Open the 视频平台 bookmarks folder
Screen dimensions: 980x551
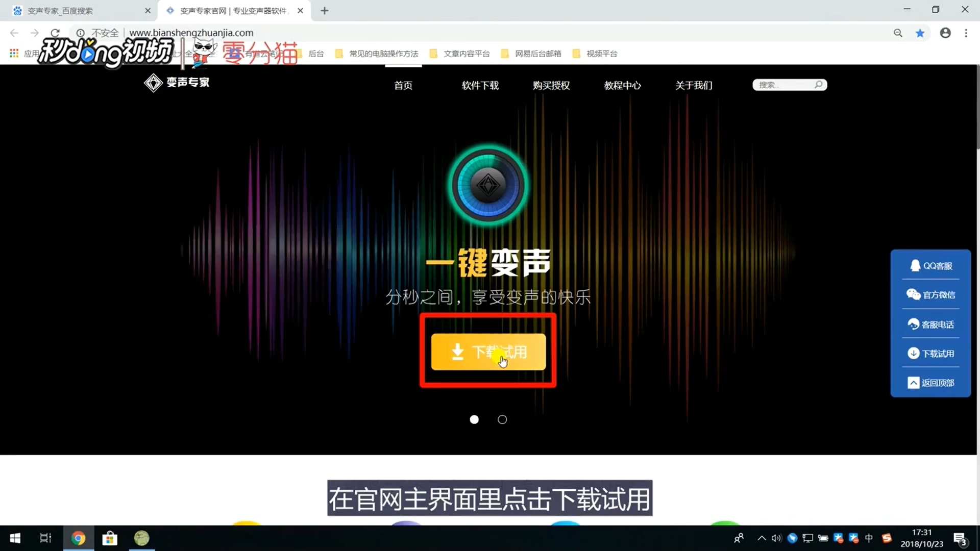(596, 54)
